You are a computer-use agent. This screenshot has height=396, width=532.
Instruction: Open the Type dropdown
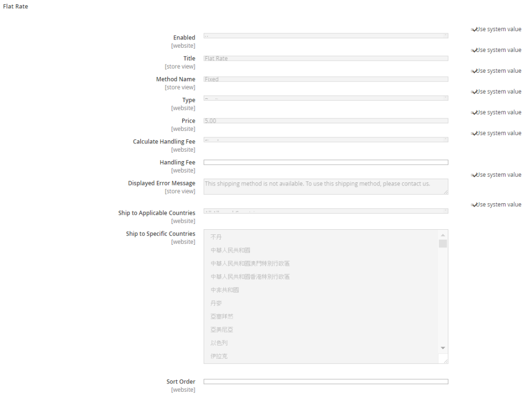pos(325,98)
